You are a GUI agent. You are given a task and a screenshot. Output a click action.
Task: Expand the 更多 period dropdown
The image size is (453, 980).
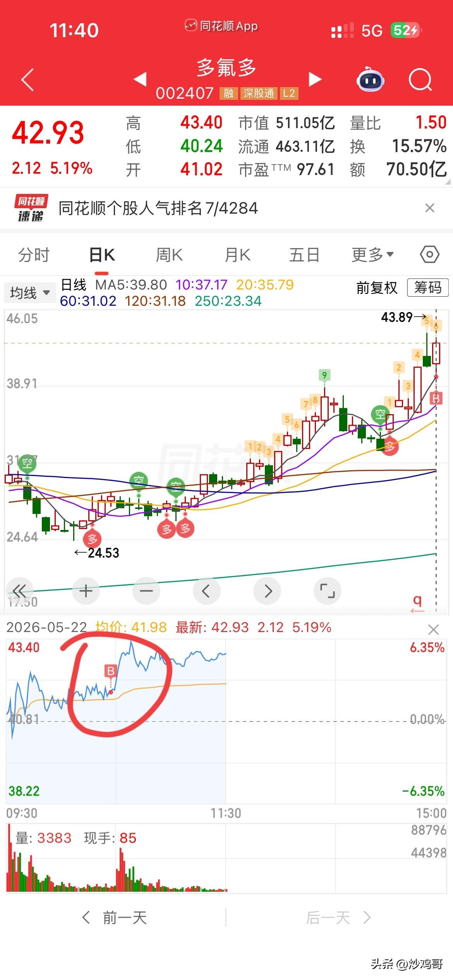tap(372, 255)
